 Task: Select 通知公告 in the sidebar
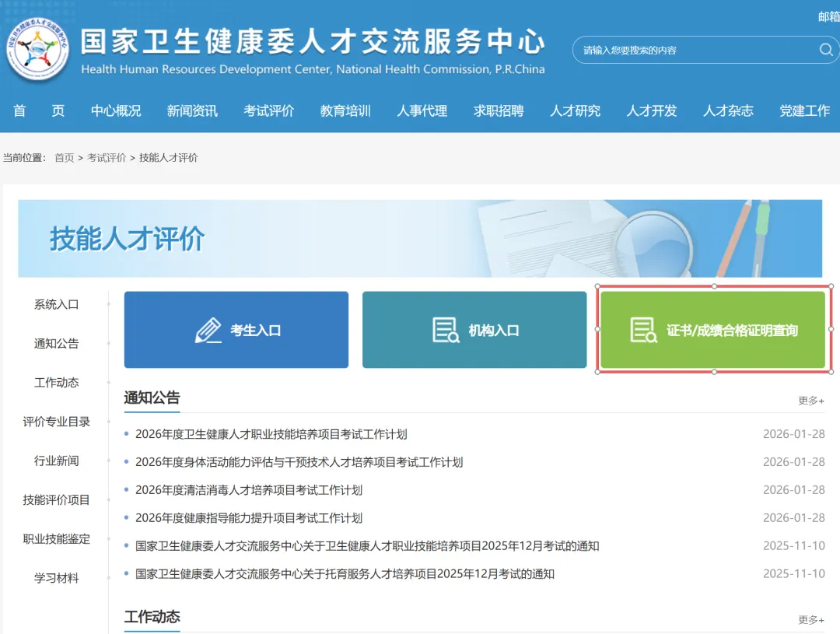(x=56, y=344)
